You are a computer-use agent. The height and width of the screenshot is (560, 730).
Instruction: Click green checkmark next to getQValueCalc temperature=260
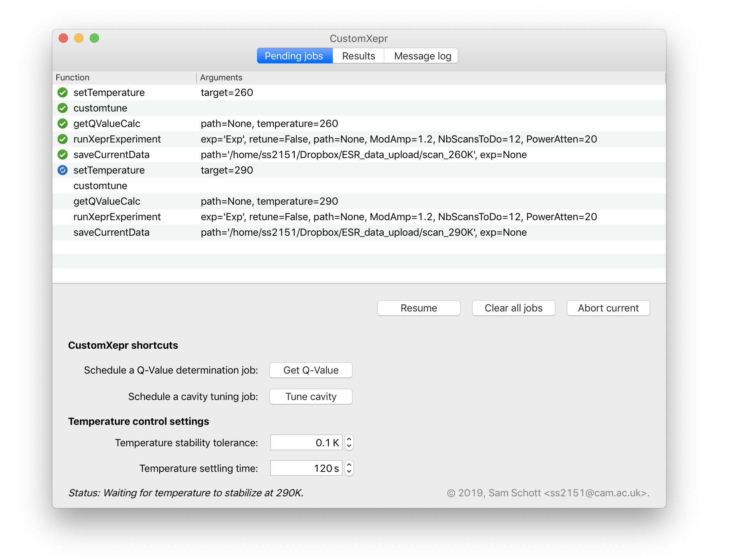click(63, 123)
